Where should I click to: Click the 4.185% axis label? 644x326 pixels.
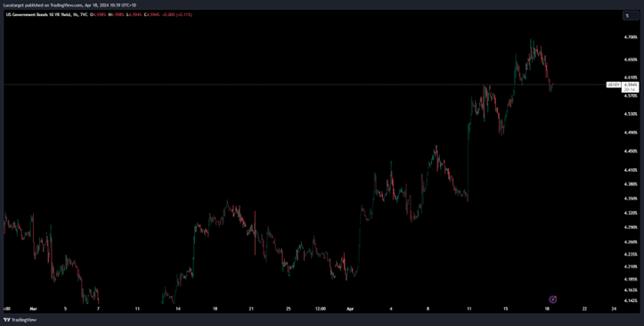click(630, 279)
